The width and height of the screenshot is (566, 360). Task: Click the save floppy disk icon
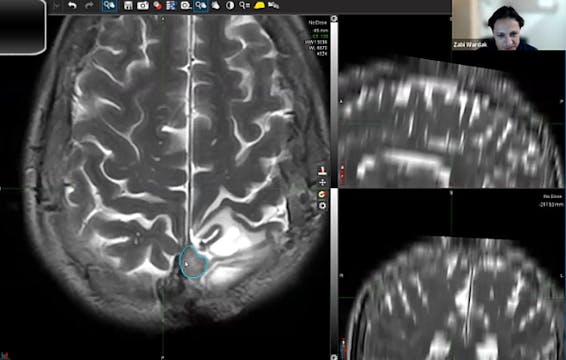(128, 5)
